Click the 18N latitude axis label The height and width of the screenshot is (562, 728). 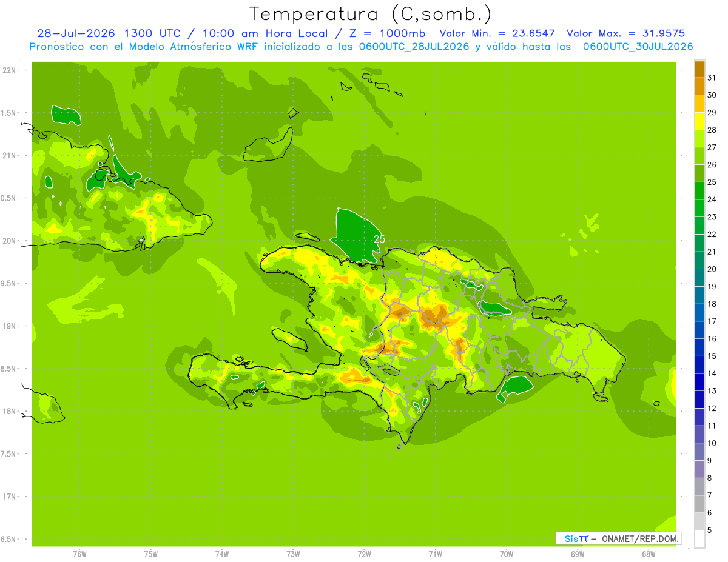(x=9, y=411)
